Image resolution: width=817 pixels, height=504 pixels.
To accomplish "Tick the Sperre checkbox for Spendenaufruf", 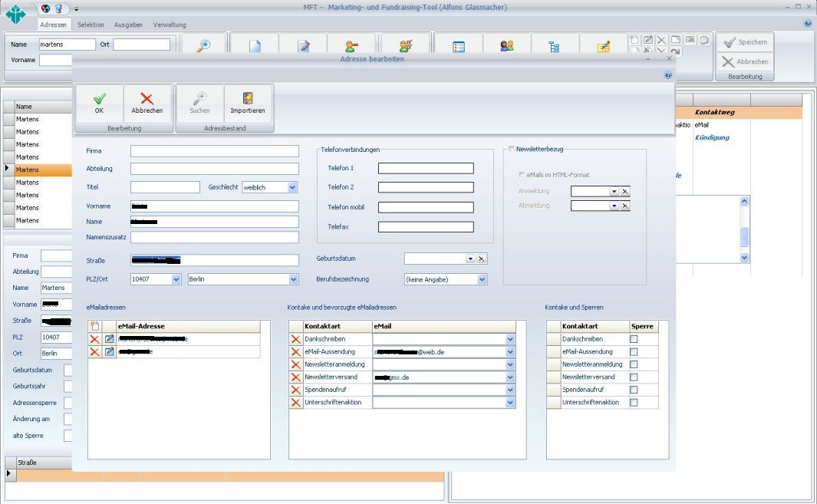I will (x=634, y=390).
